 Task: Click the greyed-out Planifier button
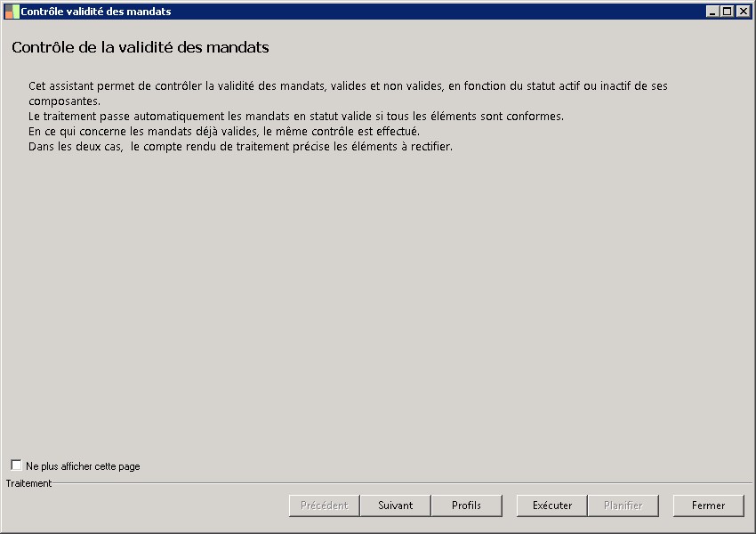click(623, 505)
